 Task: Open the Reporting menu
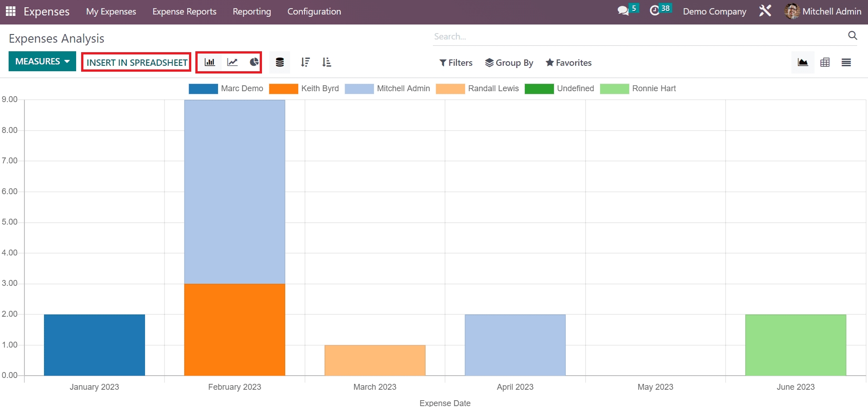pyautogui.click(x=252, y=11)
